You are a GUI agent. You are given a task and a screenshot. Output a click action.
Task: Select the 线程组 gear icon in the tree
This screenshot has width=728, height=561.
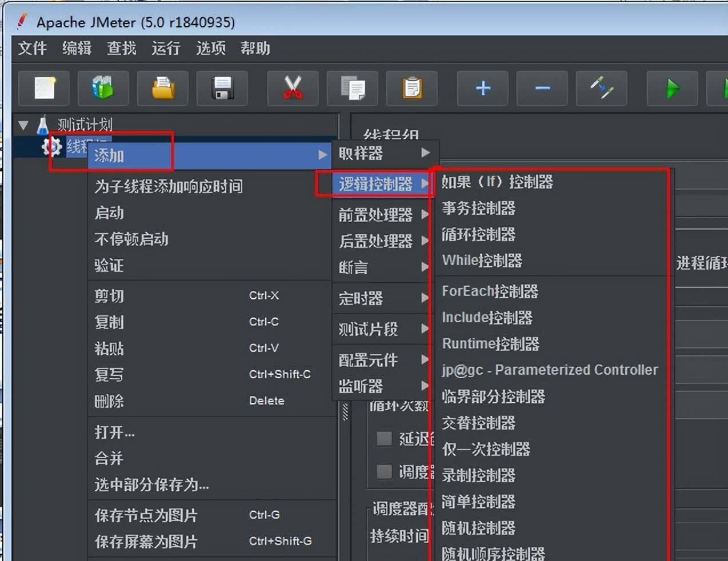point(51,147)
